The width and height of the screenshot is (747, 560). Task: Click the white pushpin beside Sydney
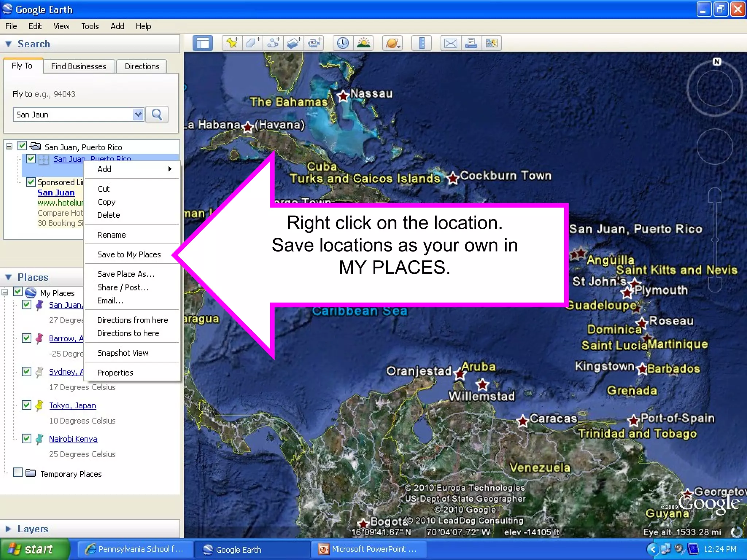[x=39, y=372]
